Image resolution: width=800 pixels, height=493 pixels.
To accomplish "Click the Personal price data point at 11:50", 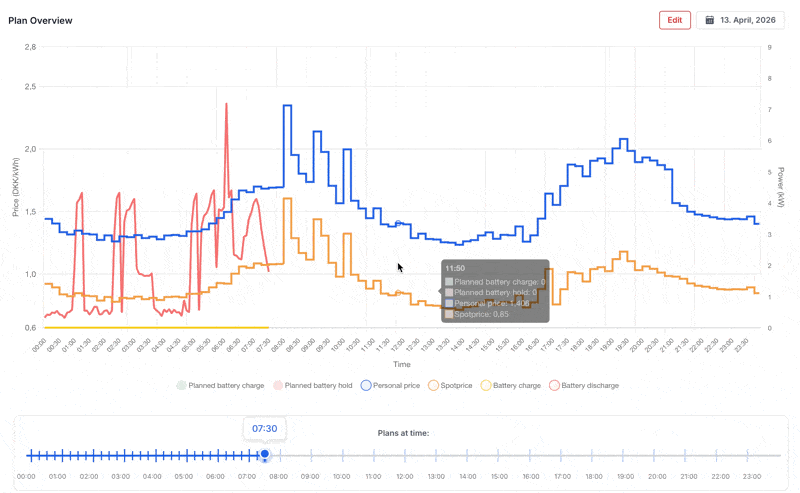I will tap(398, 224).
